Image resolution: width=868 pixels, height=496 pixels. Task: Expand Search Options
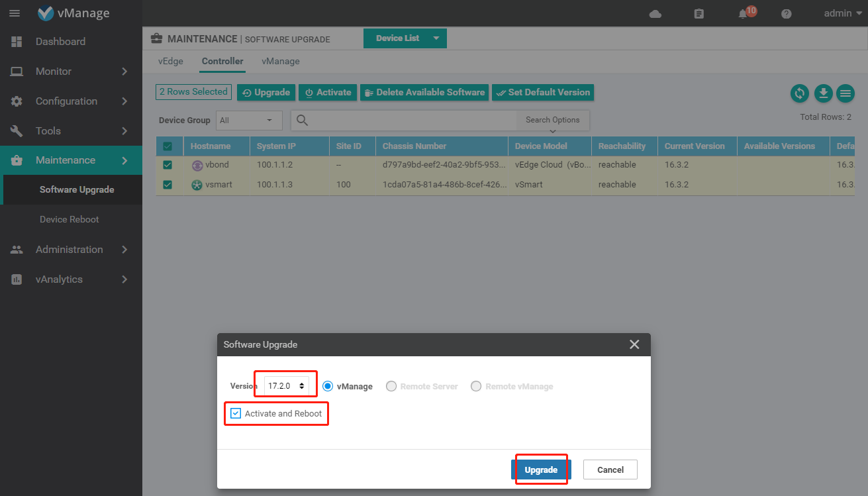tap(552, 120)
